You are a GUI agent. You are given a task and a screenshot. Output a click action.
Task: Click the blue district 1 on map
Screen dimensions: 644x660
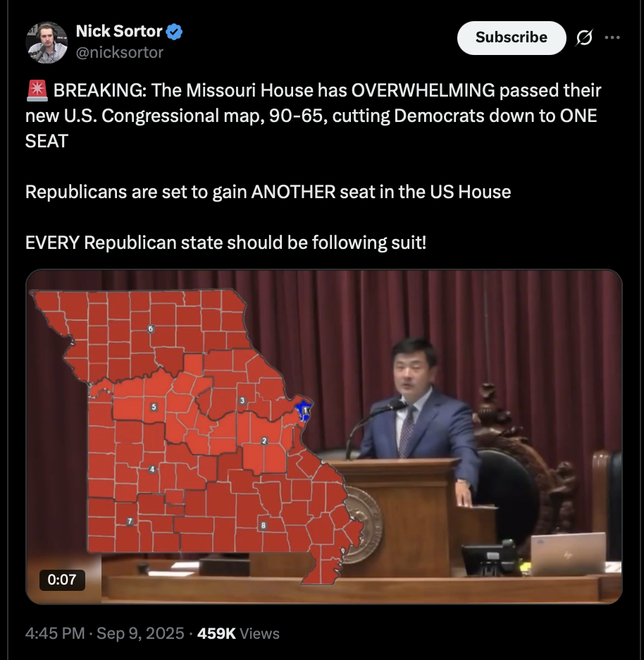[x=303, y=411]
